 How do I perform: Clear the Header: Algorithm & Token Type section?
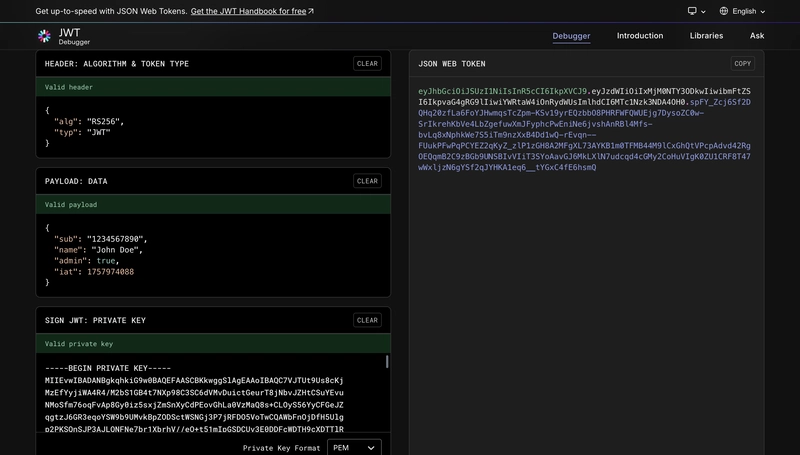367,64
